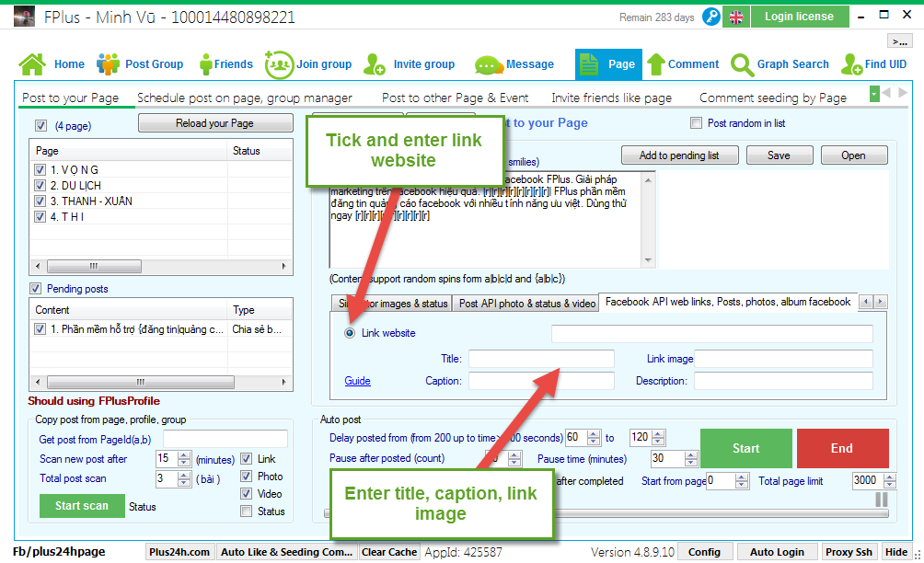
Task: Switch to Post to your Page tab
Action: click(71, 98)
